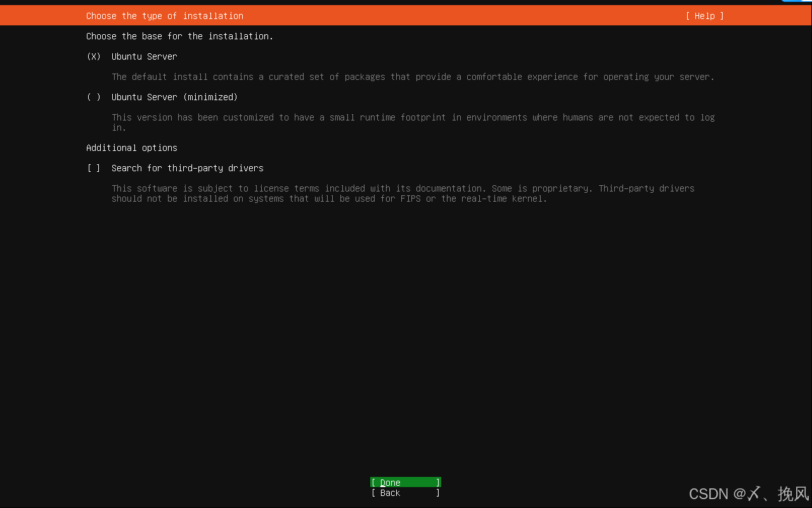Click the "Ubuntu Server" label text
The height and width of the screenshot is (508, 812).
(x=144, y=56)
